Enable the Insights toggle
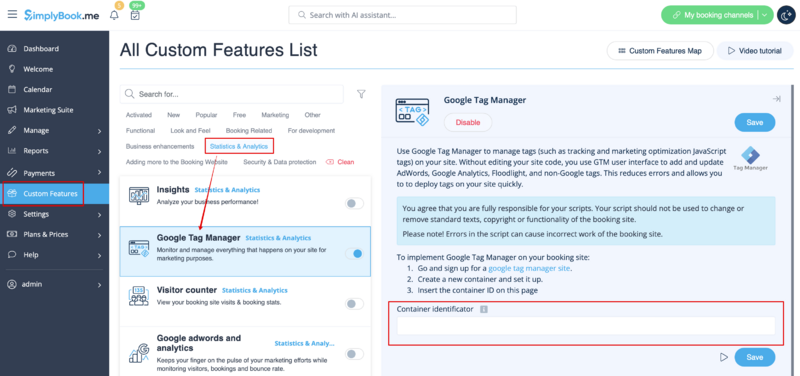Image resolution: width=800 pixels, height=376 pixels. click(x=354, y=204)
